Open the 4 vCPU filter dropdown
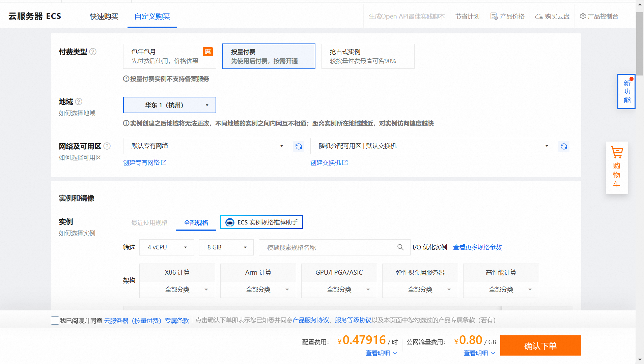Image resolution: width=644 pixels, height=364 pixels. point(167,247)
